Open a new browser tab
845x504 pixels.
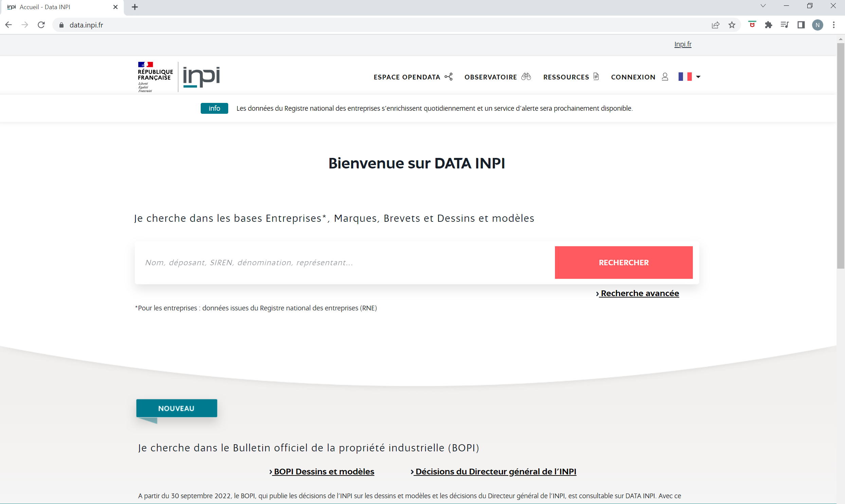pos(135,7)
